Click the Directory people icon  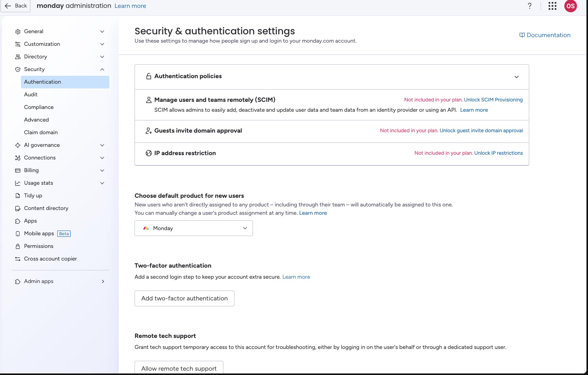(x=18, y=57)
